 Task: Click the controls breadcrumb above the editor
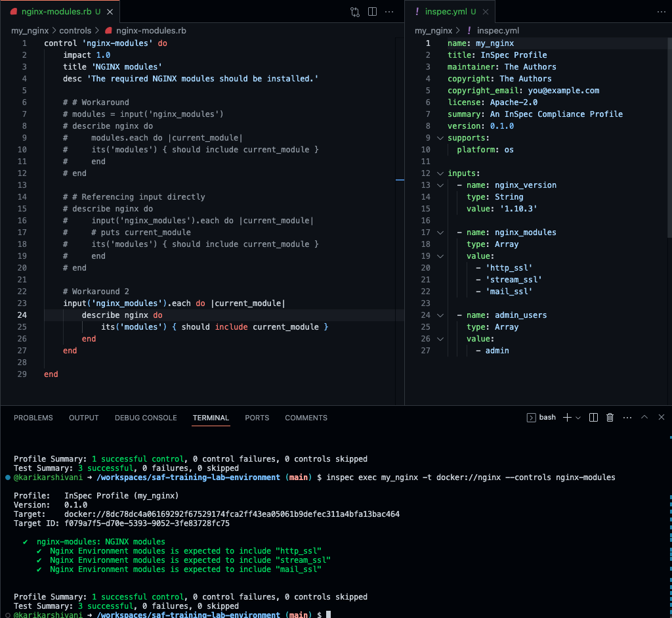75,30
